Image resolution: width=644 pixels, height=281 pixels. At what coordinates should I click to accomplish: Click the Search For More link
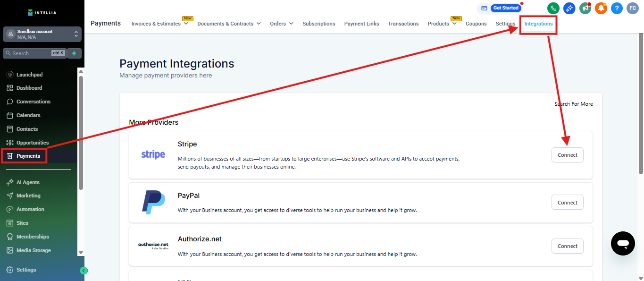point(573,104)
